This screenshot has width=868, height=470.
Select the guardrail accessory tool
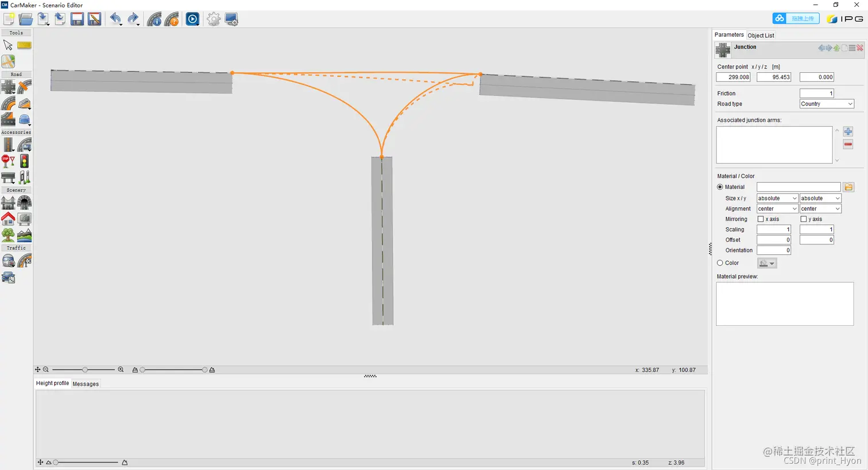[8, 177]
